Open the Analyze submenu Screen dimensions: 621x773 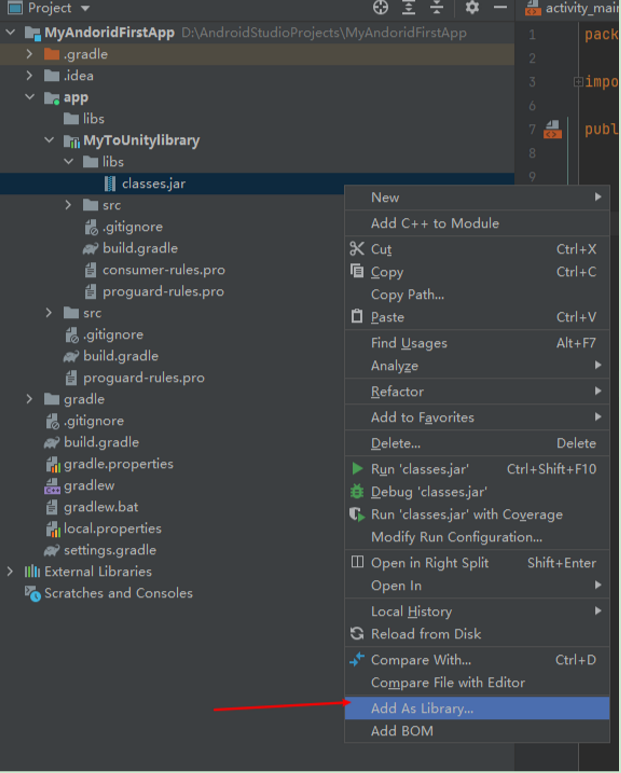pos(477,366)
